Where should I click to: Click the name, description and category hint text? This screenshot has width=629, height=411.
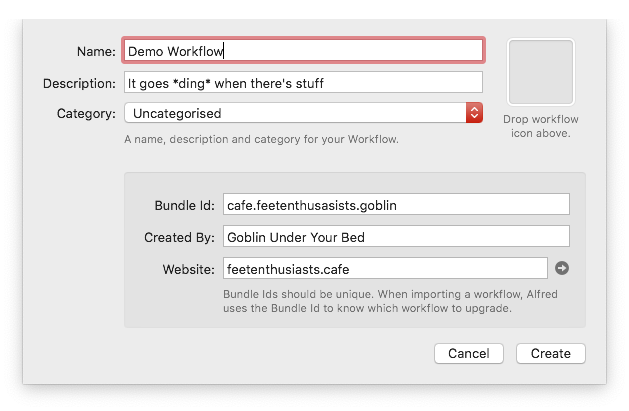point(261,139)
